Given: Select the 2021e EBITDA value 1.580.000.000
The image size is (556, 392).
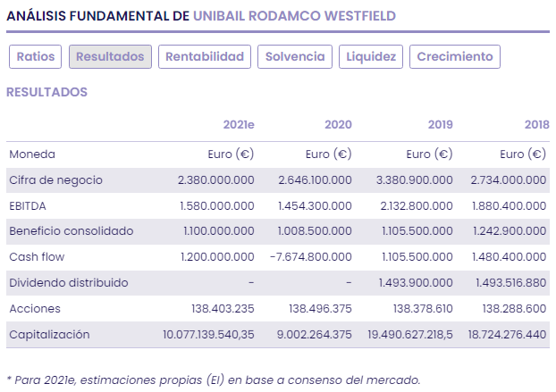Looking at the screenshot, I should coord(216,205).
